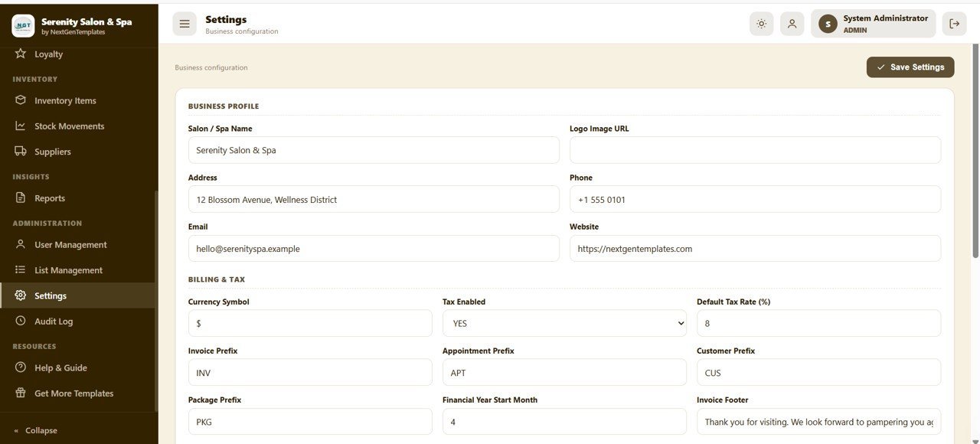Viewport: 980px width, 444px height.
Task: Go to List Management
Action: 77,269
